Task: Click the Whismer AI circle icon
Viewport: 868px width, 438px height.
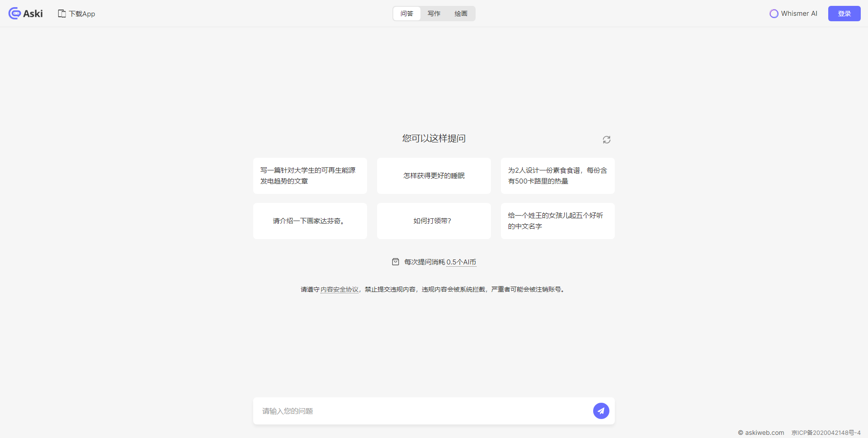Action: point(774,14)
